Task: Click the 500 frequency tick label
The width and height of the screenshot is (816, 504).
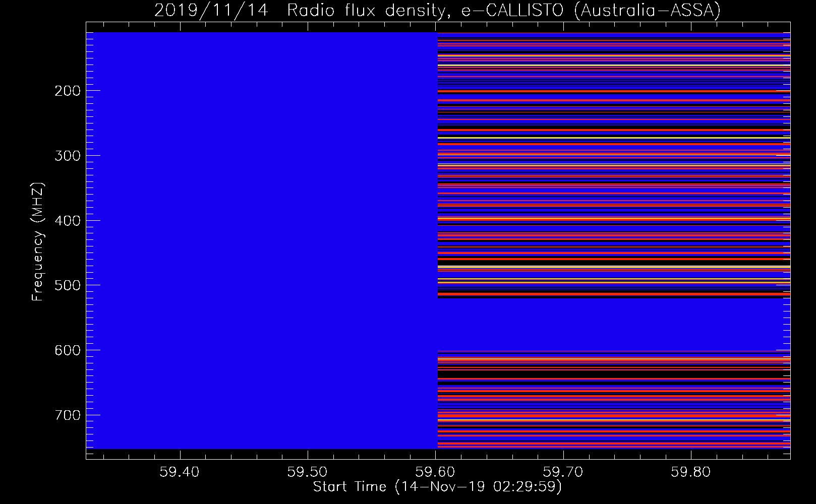Action: (67, 285)
